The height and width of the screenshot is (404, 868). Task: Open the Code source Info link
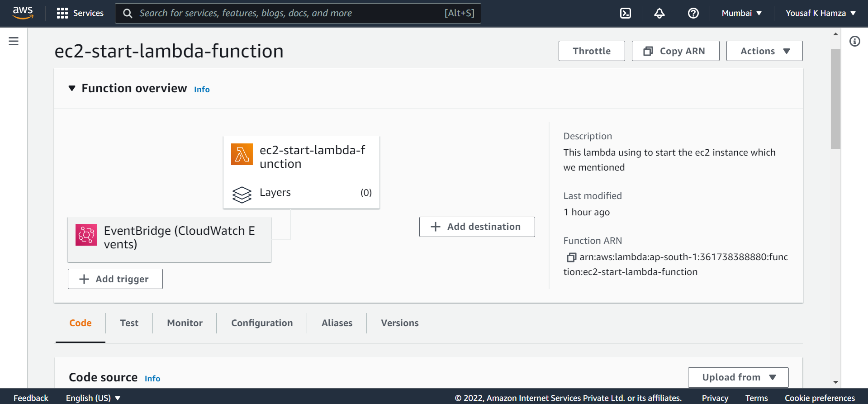[x=152, y=379]
